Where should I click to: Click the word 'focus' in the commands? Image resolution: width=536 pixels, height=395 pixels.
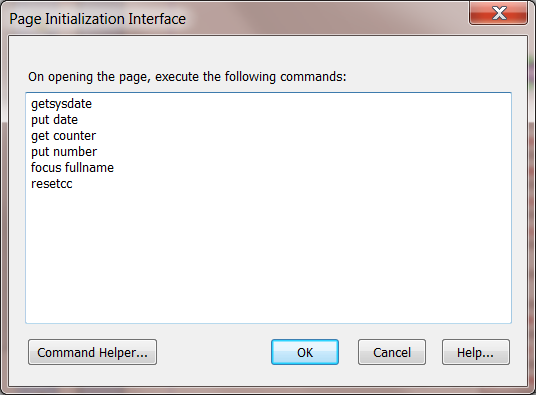(46, 168)
